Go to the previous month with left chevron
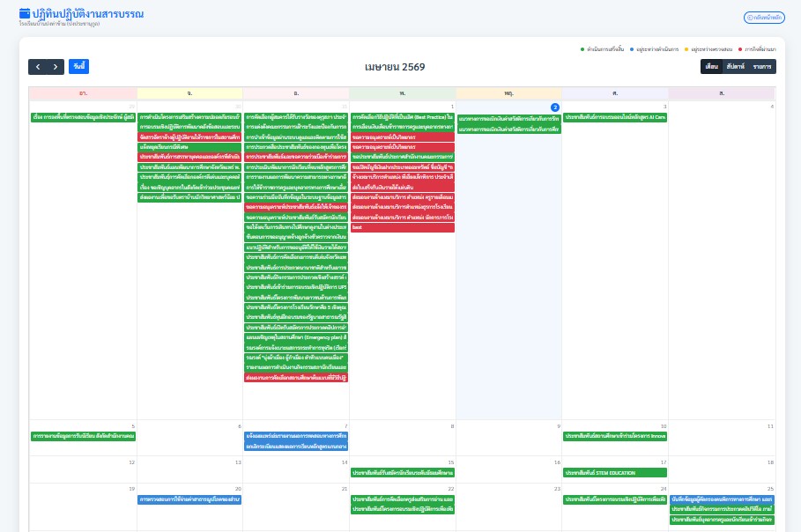 pos(38,67)
